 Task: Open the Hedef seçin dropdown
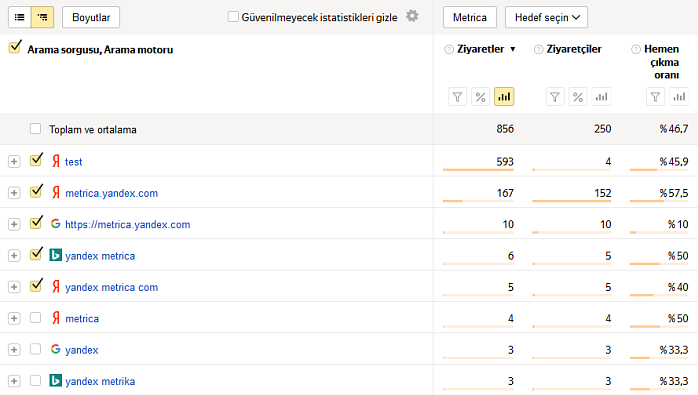pos(546,17)
